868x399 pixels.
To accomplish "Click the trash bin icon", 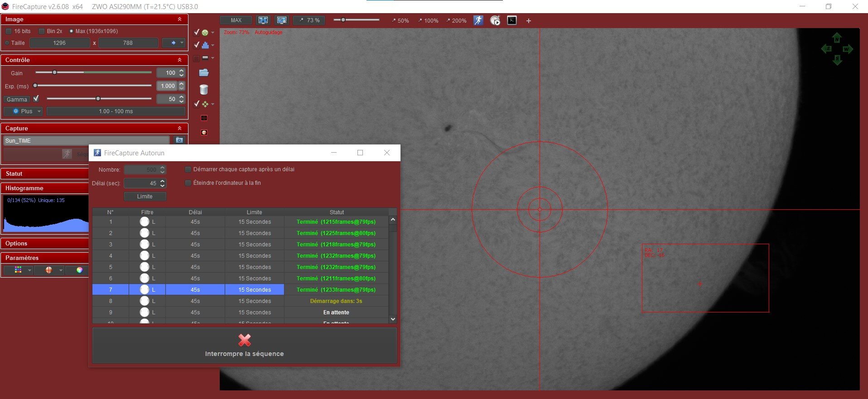I will pos(204,89).
